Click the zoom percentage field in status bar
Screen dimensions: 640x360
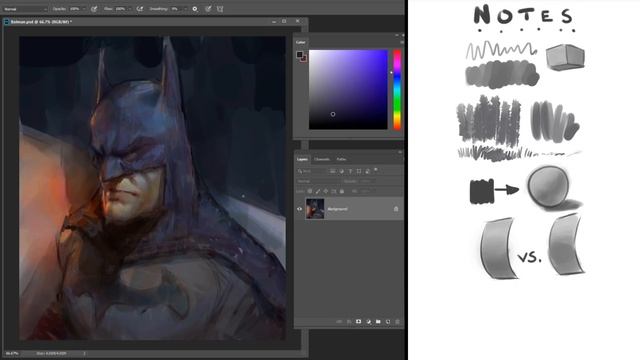click(x=12, y=353)
